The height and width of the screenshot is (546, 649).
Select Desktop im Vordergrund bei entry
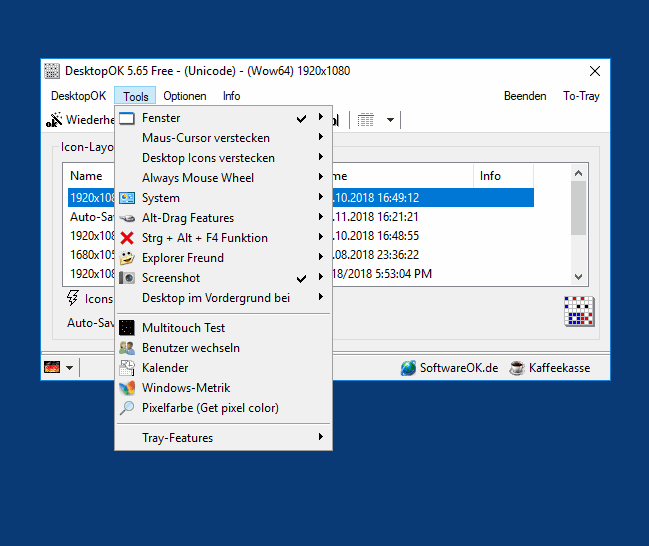224,298
